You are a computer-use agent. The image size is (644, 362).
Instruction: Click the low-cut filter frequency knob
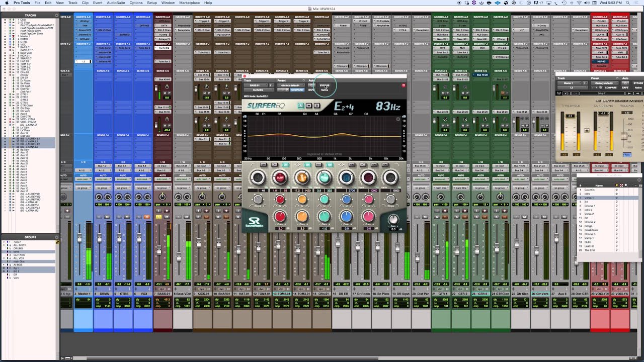tap(258, 177)
